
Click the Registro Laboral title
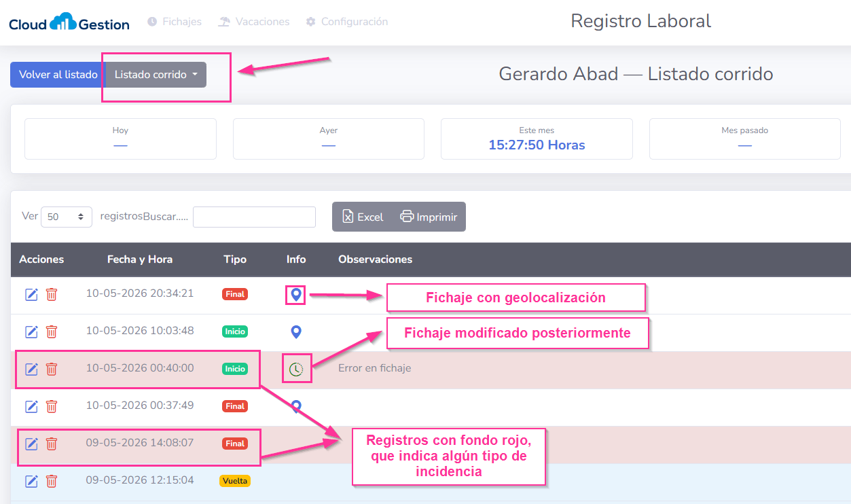click(x=641, y=21)
